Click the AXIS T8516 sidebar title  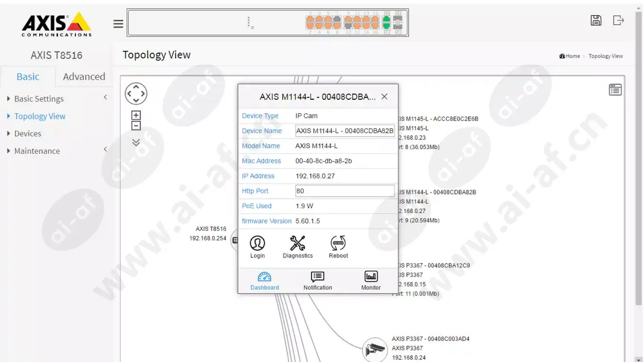[56, 55]
